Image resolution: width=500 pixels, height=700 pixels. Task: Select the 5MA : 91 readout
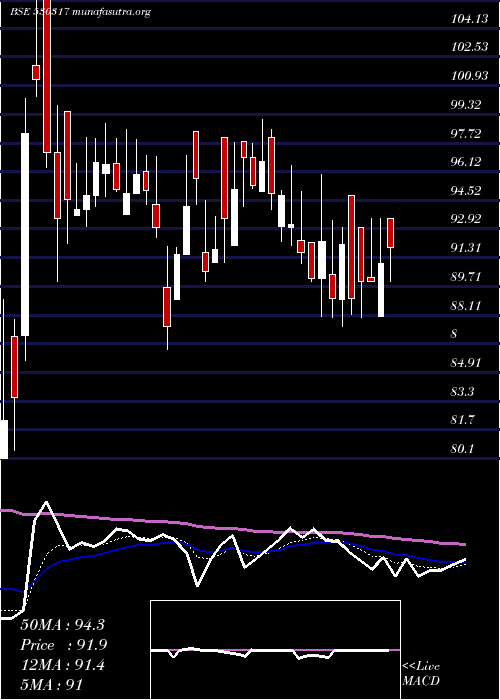(51, 684)
